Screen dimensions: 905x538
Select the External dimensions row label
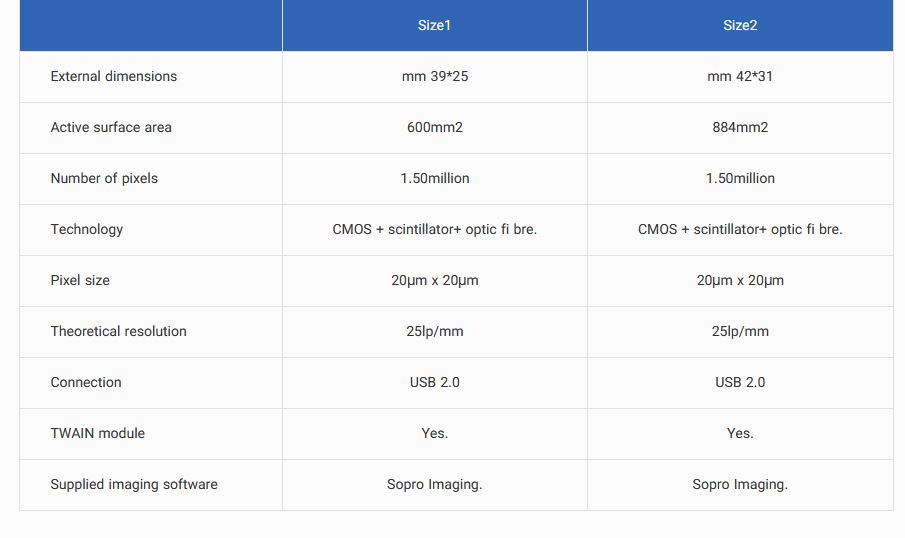[x=113, y=76]
